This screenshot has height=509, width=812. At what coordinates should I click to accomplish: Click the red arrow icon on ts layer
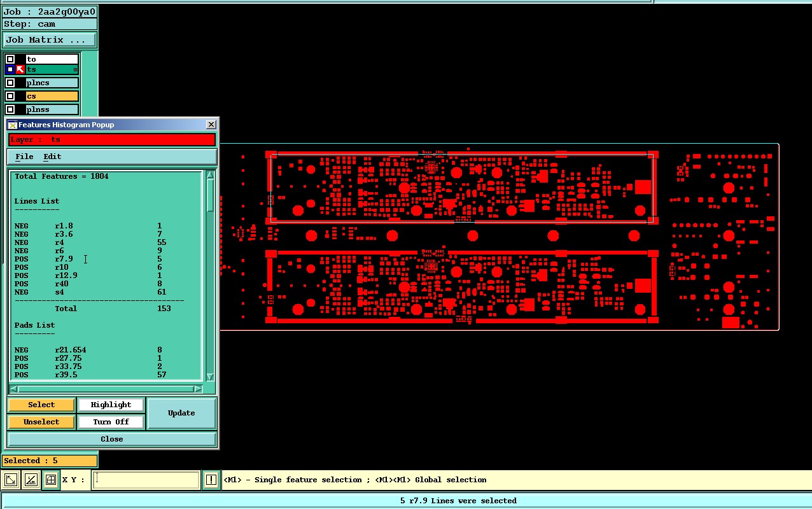(20, 69)
